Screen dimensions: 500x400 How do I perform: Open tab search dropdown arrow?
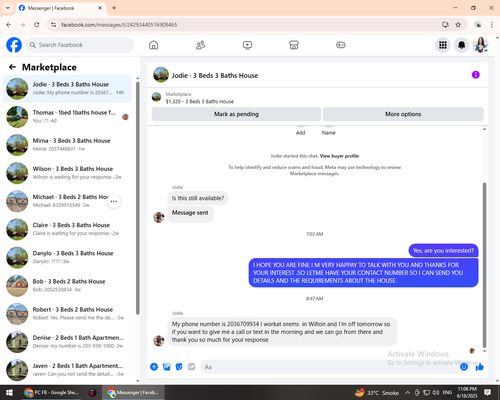coord(8,8)
